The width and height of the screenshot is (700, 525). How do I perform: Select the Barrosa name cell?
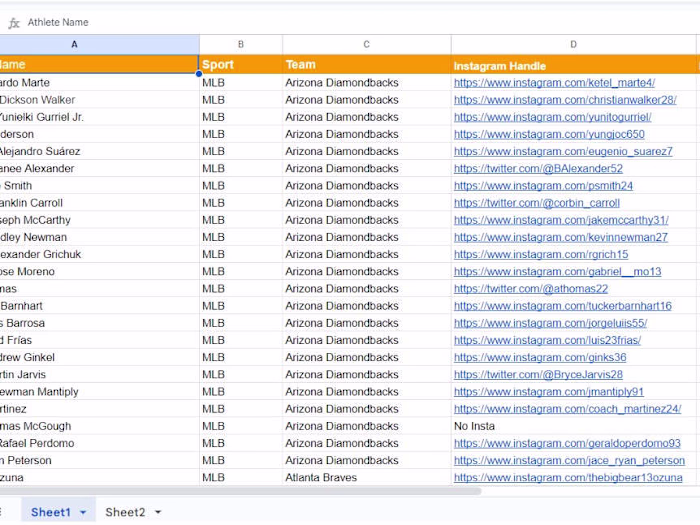click(99, 323)
